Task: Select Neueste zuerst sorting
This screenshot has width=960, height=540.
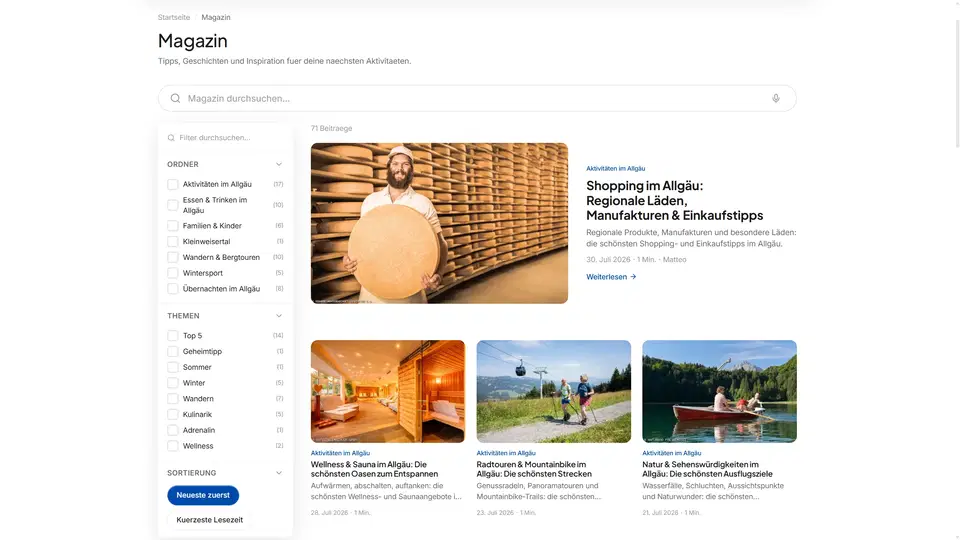Action: [x=203, y=495]
